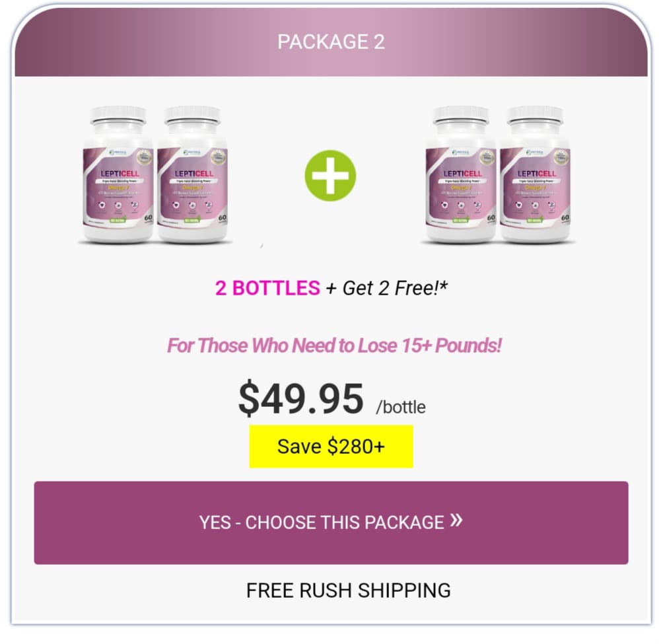Click the FREE RUSH SHIPPING text
The image size is (659, 644).
click(349, 590)
